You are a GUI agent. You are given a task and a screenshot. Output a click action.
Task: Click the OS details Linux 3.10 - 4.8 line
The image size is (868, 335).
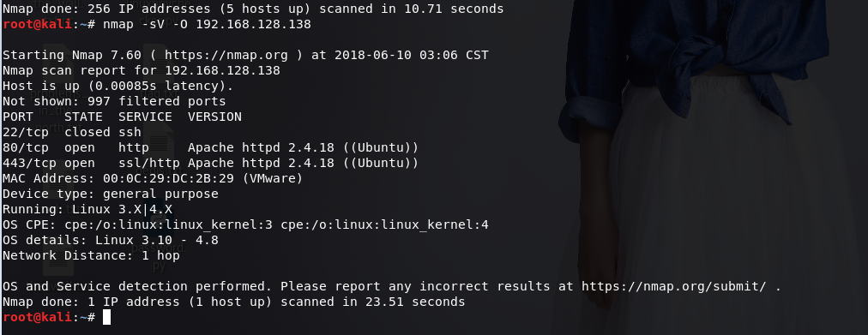(110, 241)
